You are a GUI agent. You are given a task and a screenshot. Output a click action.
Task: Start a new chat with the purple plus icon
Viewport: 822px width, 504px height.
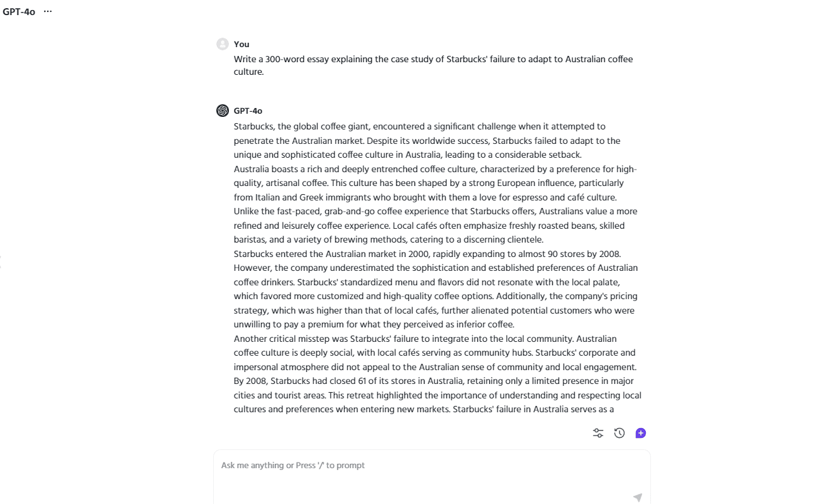[641, 433]
